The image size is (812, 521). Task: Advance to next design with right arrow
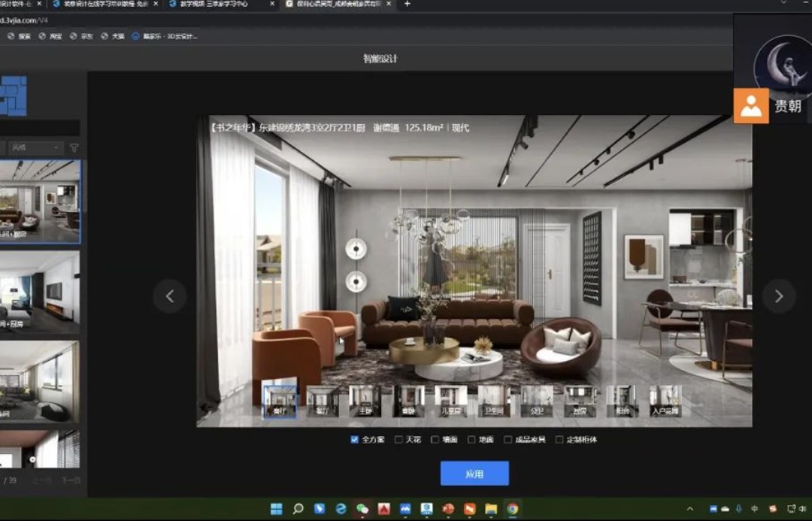(x=778, y=296)
